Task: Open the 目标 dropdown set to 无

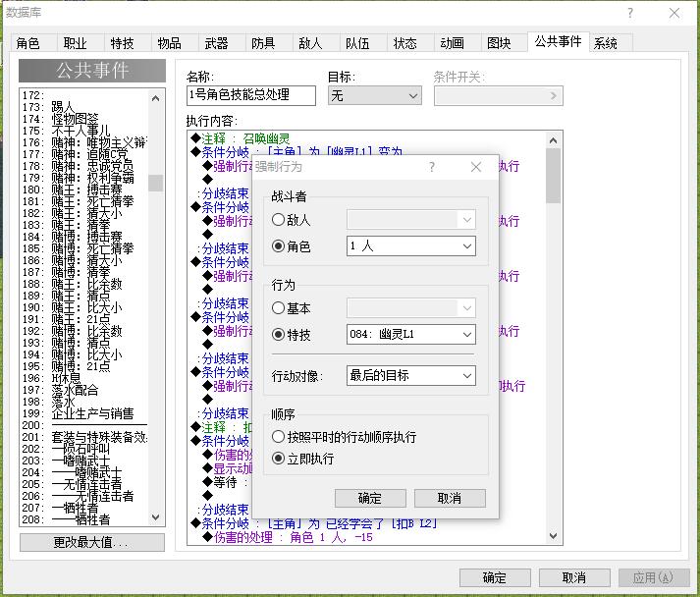Action: (375, 95)
